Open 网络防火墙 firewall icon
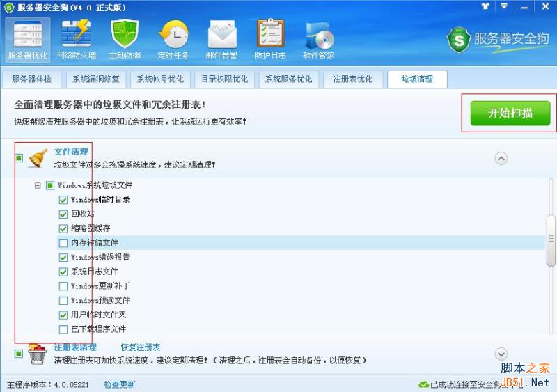 [x=77, y=39]
